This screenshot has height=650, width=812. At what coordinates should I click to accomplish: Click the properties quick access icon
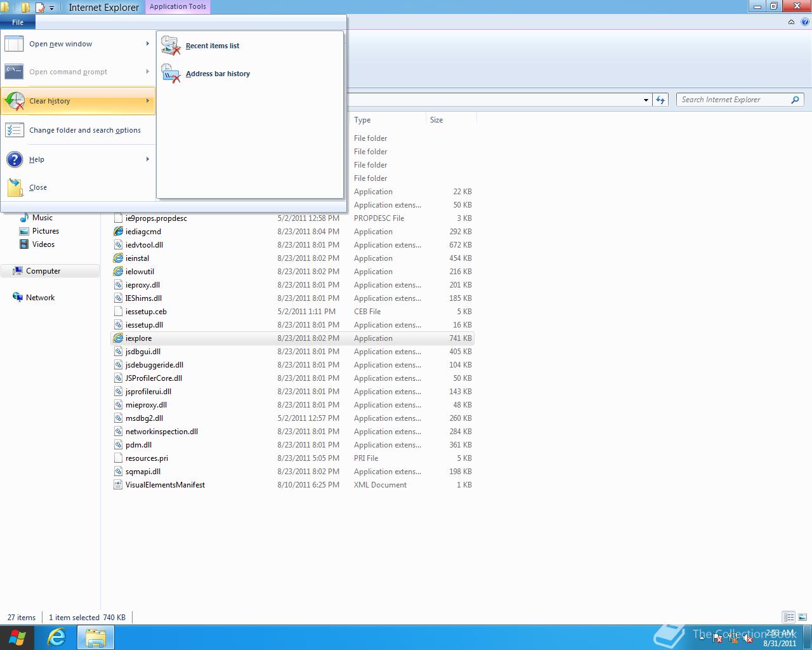40,8
